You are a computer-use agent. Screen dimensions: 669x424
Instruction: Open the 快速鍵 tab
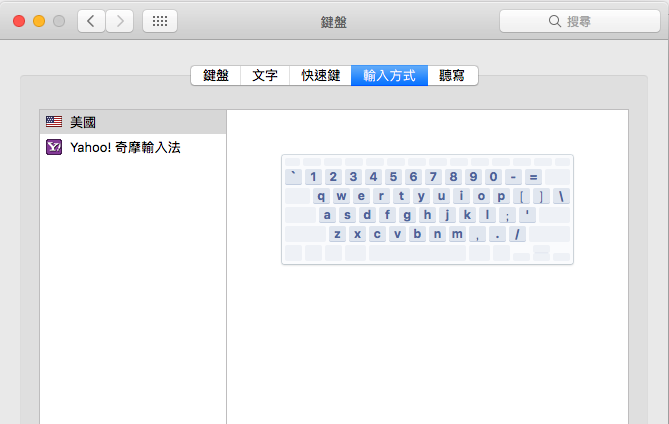pyautogui.click(x=320, y=76)
